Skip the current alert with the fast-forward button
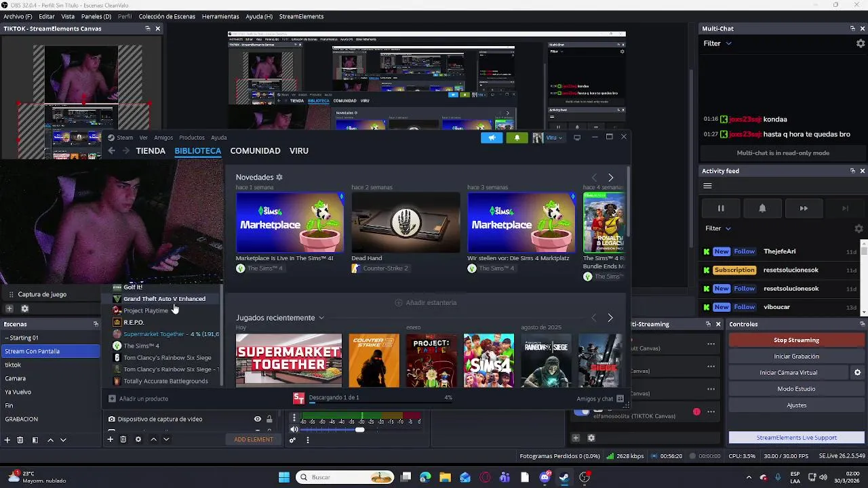This screenshot has width=868, height=488. point(804,208)
